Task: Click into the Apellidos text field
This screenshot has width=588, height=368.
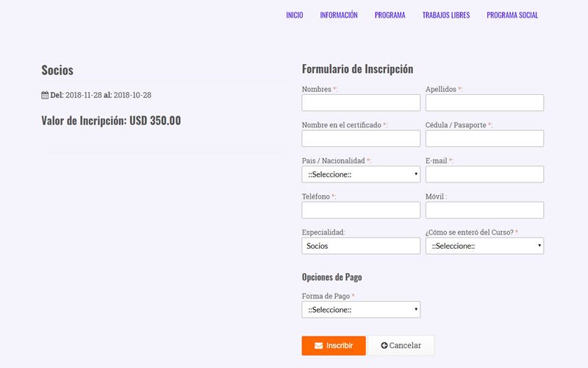Action: 484,103
